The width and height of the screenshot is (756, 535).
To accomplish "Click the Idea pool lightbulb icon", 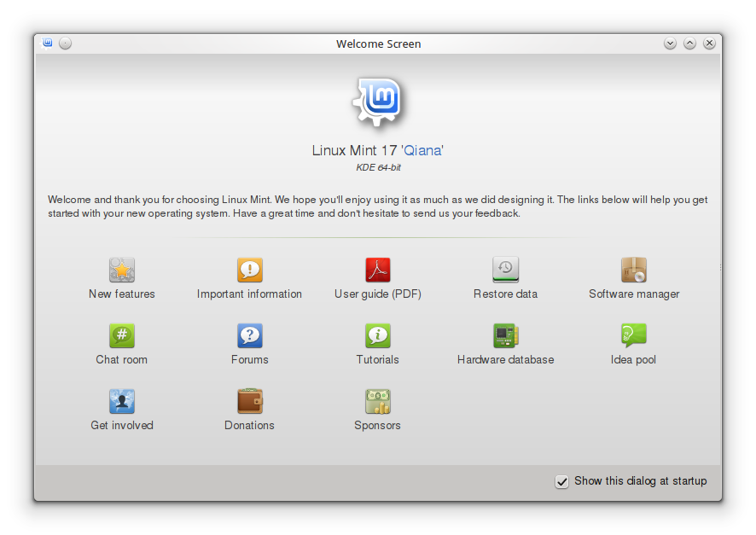I will 633,335.
